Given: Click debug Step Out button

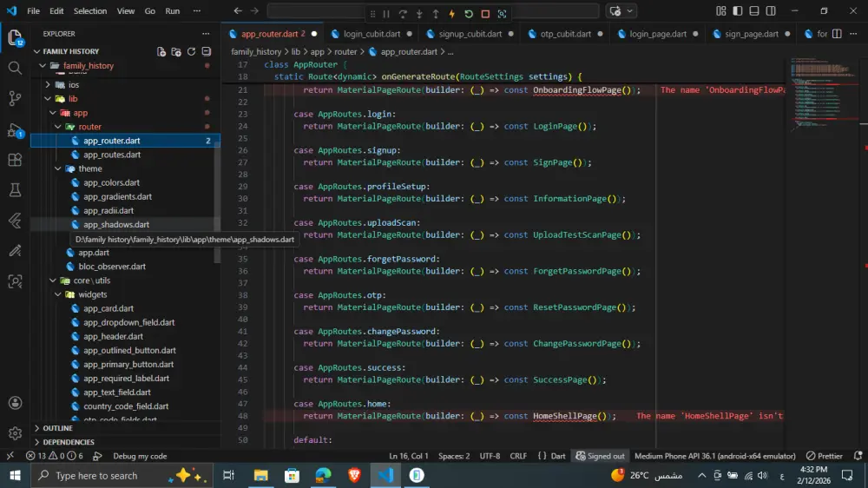Looking at the screenshot, I should point(436,14).
